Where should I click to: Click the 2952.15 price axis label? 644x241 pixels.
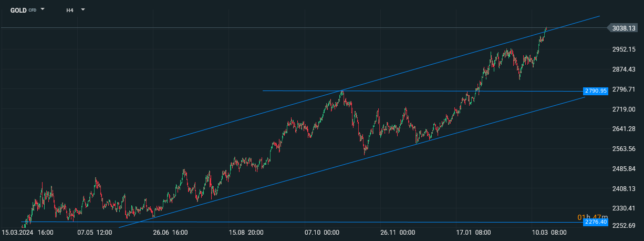(x=625, y=49)
